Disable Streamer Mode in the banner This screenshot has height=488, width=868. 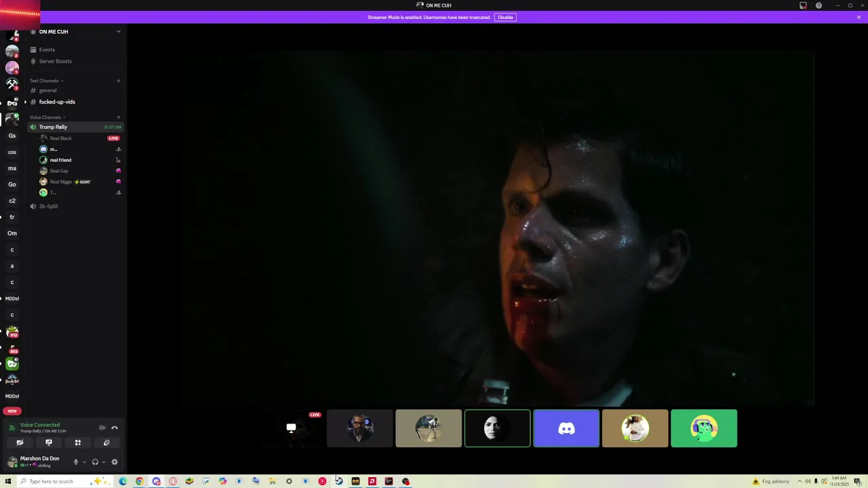pos(505,17)
